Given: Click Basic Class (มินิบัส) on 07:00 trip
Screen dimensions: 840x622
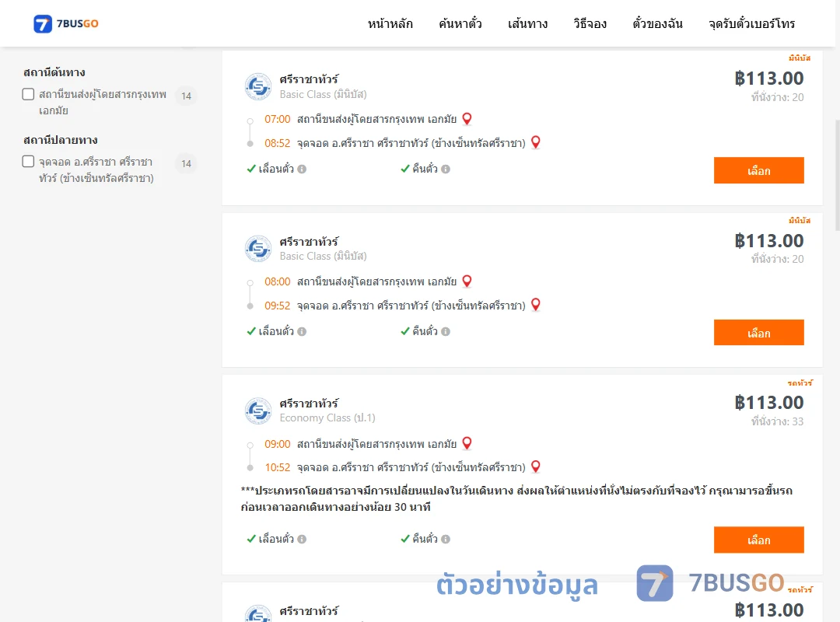Looking at the screenshot, I should [323, 94].
